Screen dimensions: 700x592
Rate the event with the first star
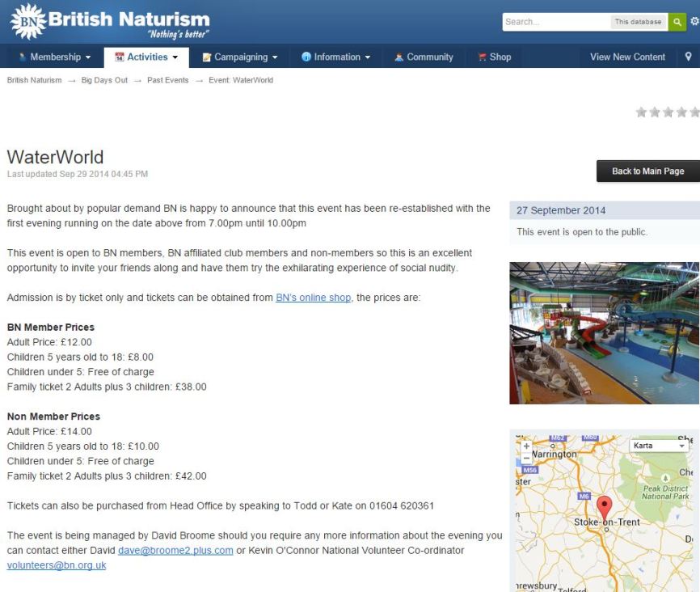click(x=641, y=112)
